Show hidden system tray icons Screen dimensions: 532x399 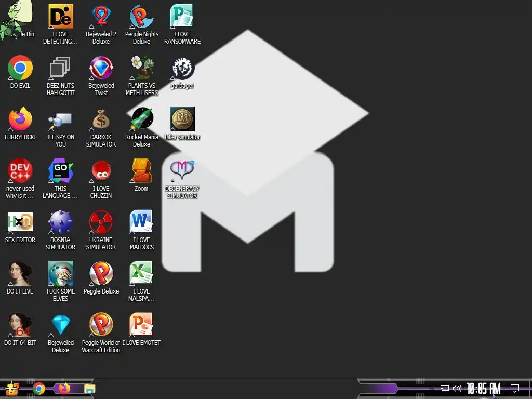click(432, 389)
